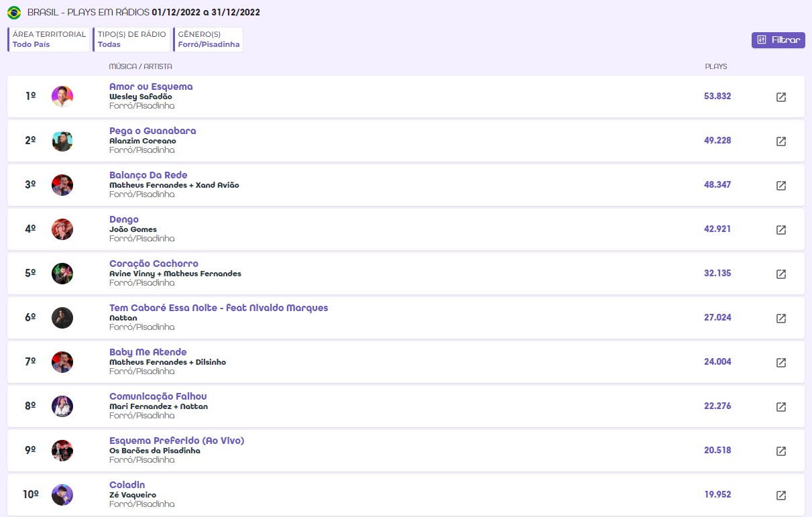The image size is (812, 517).
Task: Click the avatar in the Comunicação Falhou row
Action: [62, 406]
